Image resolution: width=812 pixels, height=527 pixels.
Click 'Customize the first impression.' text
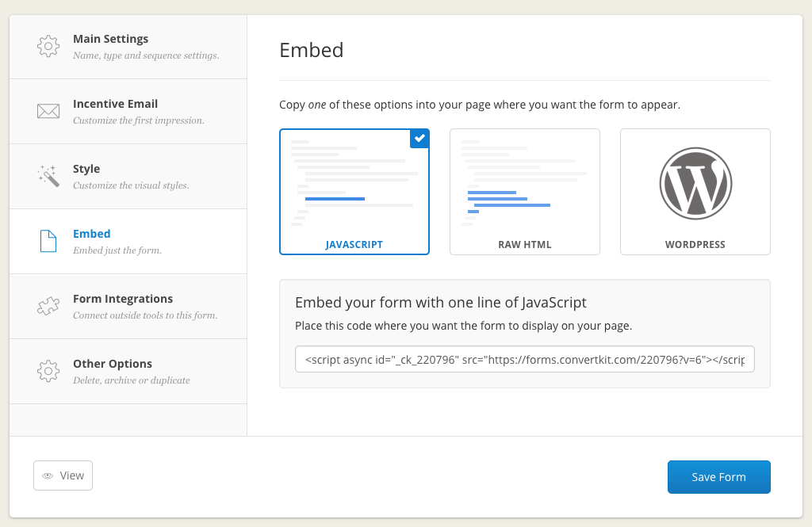(139, 120)
